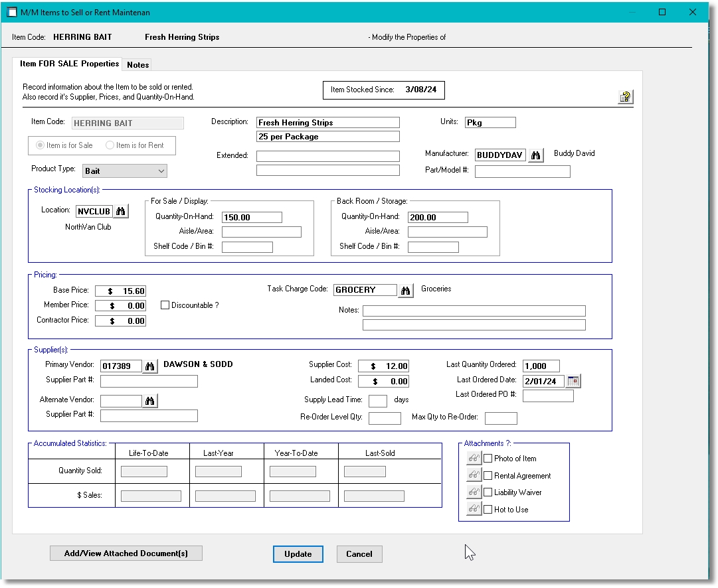718x588 pixels.
Task: View the Liability Waiver attachment icon
Action: (474, 492)
